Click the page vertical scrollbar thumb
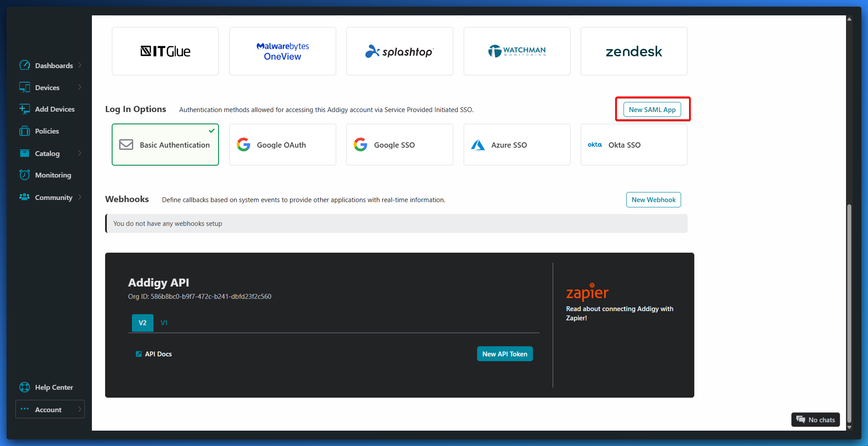The width and height of the screenshot is (868, 446). click(850, 313)
